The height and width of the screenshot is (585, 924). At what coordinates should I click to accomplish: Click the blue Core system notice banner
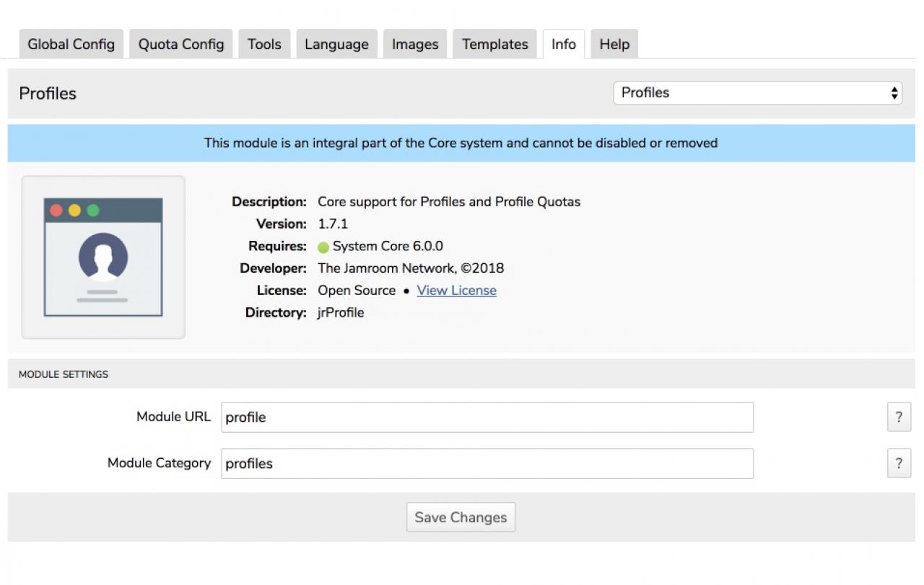pyautogui.click(x=461, y=143)
